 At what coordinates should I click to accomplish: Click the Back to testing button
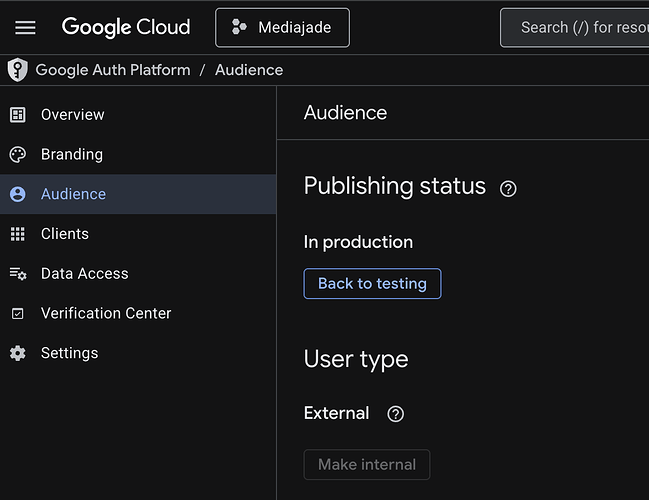coord(372,284)
